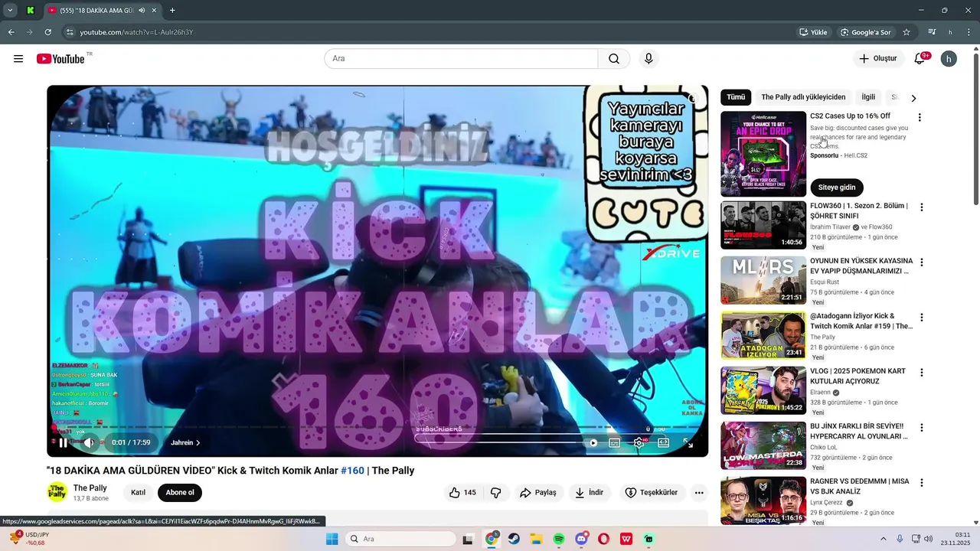Focus the YouTube search field
980x551 pixels.
[461, 59]
